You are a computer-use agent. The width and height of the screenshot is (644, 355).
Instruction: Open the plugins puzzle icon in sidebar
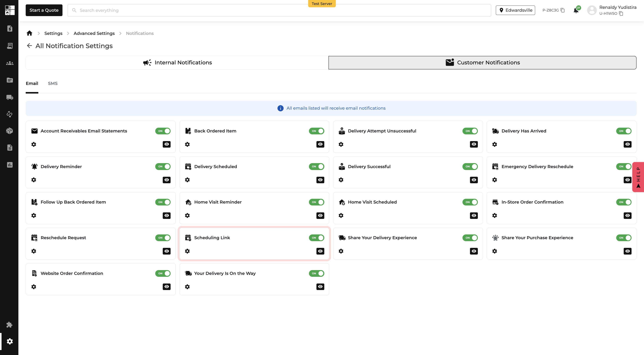pyautogui.click(x=10, y=325)
